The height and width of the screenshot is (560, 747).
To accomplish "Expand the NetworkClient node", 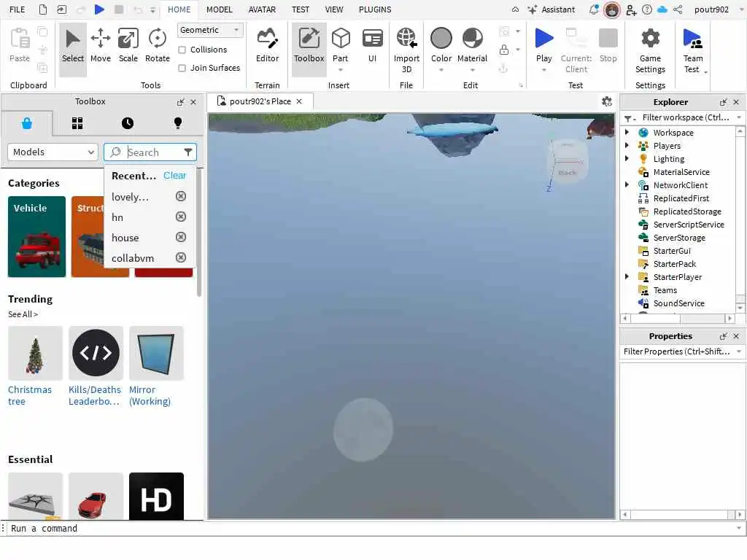I will click(627, 184).
